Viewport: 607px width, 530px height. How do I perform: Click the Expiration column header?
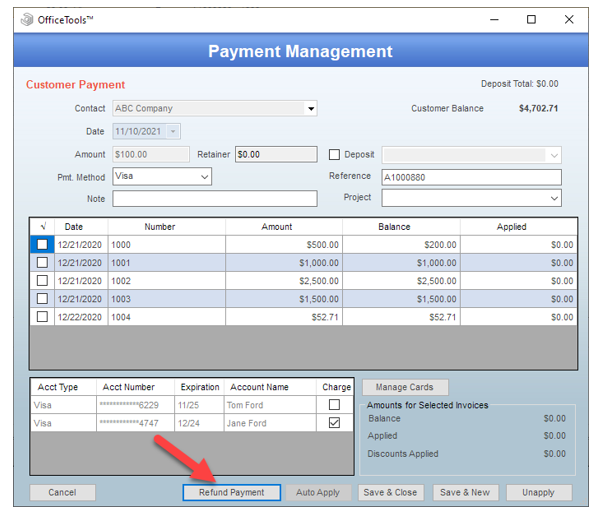(199, 387)
